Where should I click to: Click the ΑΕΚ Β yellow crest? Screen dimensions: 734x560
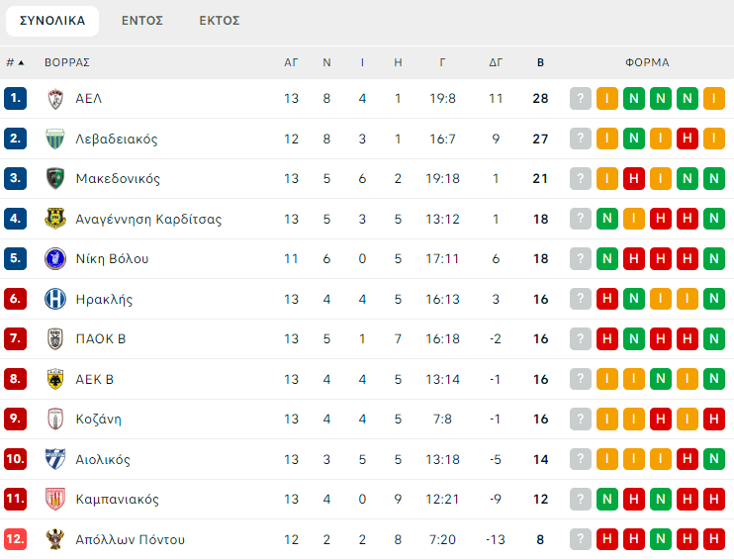pyautogui.click(x=55, y=379)
